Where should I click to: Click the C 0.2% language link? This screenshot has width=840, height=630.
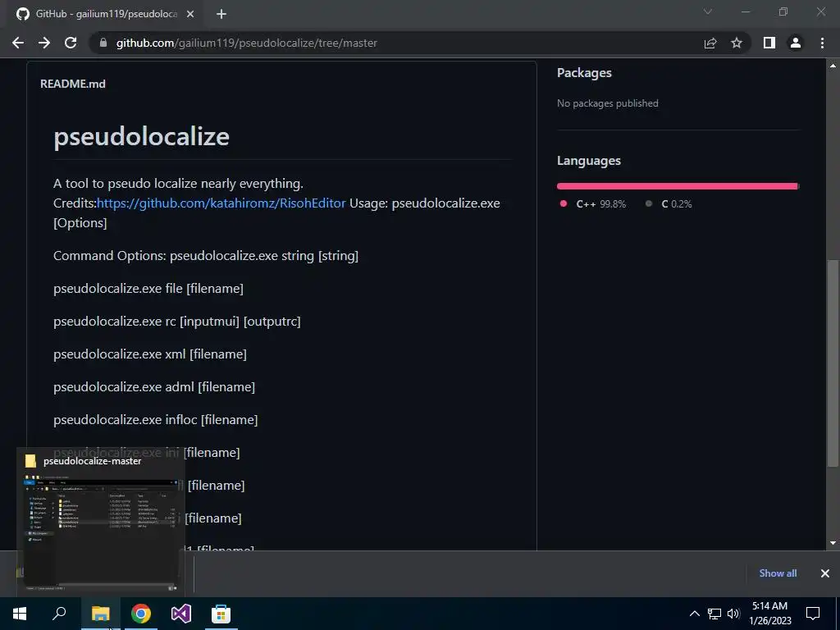click(x=669, y=204)
